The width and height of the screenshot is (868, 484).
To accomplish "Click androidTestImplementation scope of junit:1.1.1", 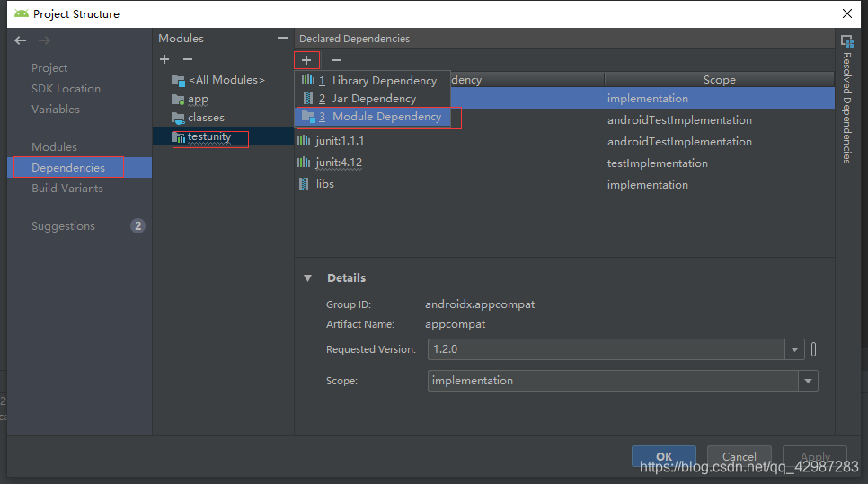I will (x=679, y=142).
